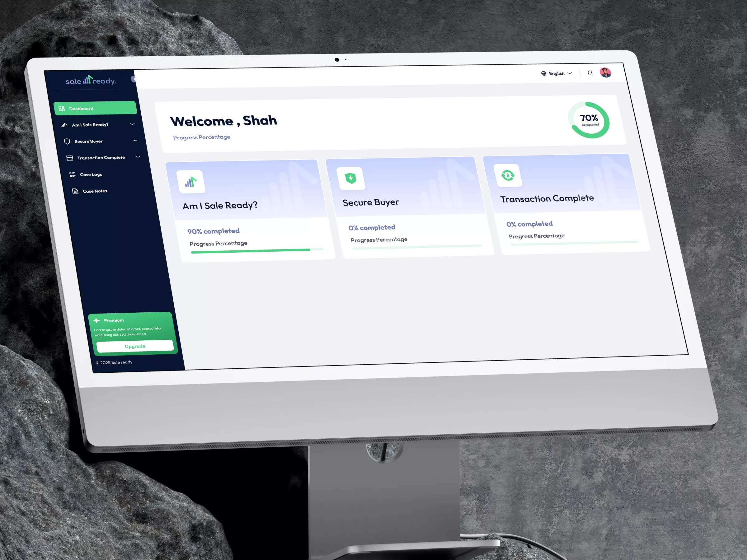The image size is (747, 560).
Task: Click the sparkle icon on the Premium banner
Action: coord(97,320)
